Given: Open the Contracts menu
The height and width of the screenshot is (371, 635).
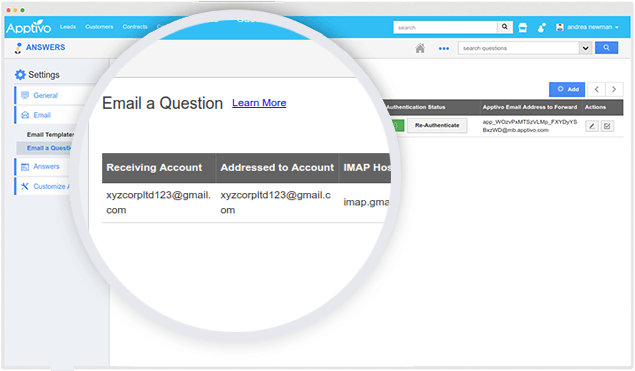Looking at the screenshot, I should [135, 27].
